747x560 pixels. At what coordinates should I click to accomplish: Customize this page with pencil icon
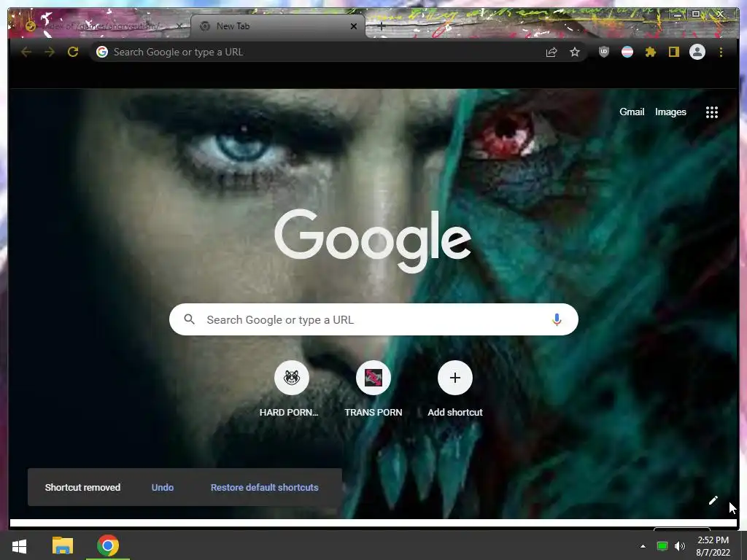(x=713, y=500)
